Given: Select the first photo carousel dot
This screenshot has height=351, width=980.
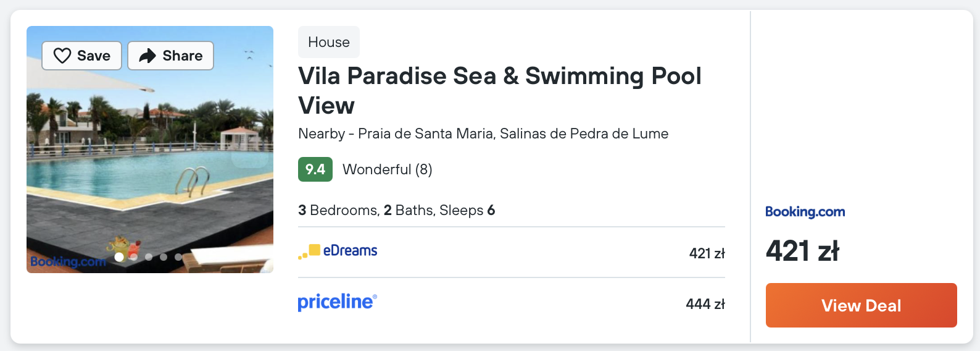Looking at the screenshot, I should point(119,257).
